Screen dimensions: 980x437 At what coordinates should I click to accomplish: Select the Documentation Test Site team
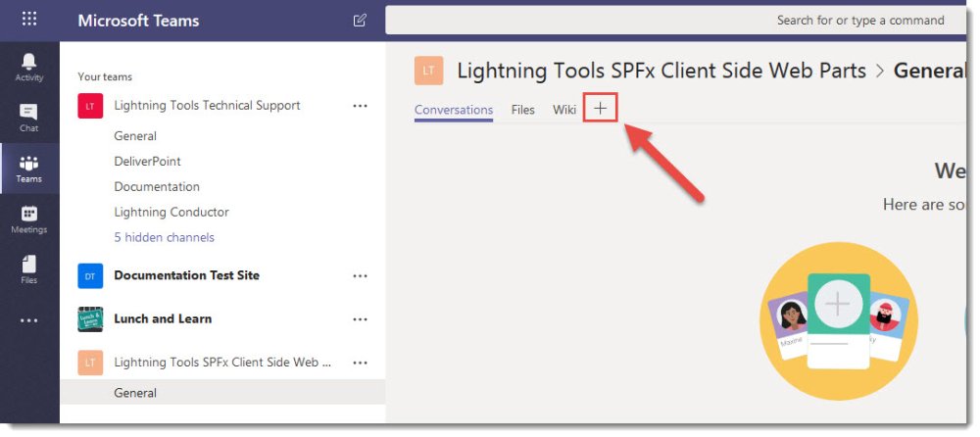[x=186, y=275]
